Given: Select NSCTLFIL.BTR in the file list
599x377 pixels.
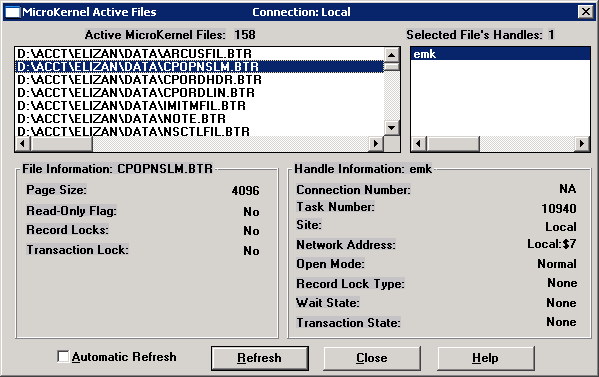Looking at the screenshot, I should [199, 131].
